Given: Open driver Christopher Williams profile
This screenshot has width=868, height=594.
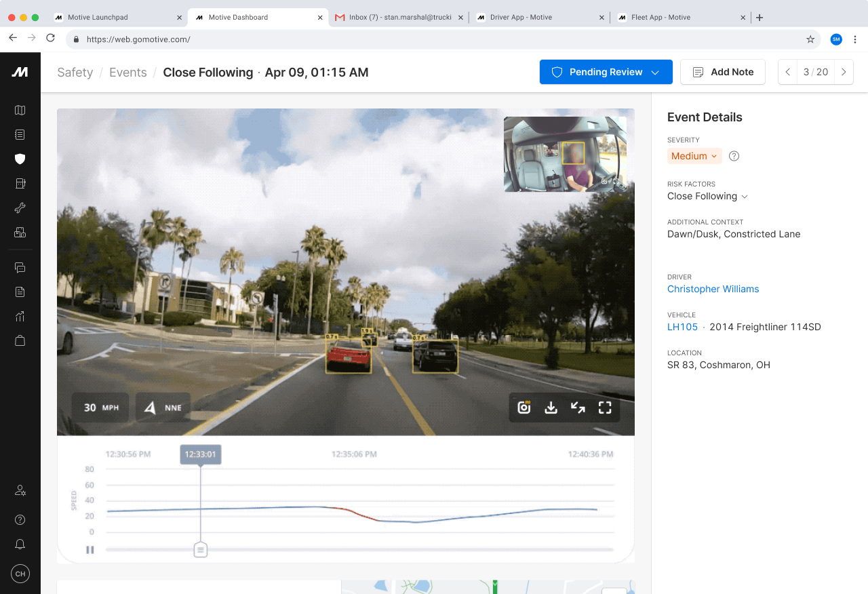Looking at the screenshot, I should (713, 289).
